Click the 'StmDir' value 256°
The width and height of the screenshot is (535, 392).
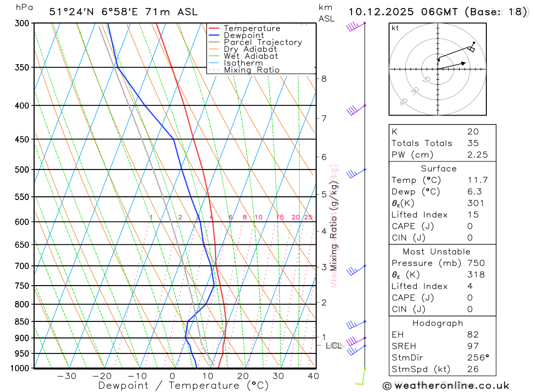[478, 358]
